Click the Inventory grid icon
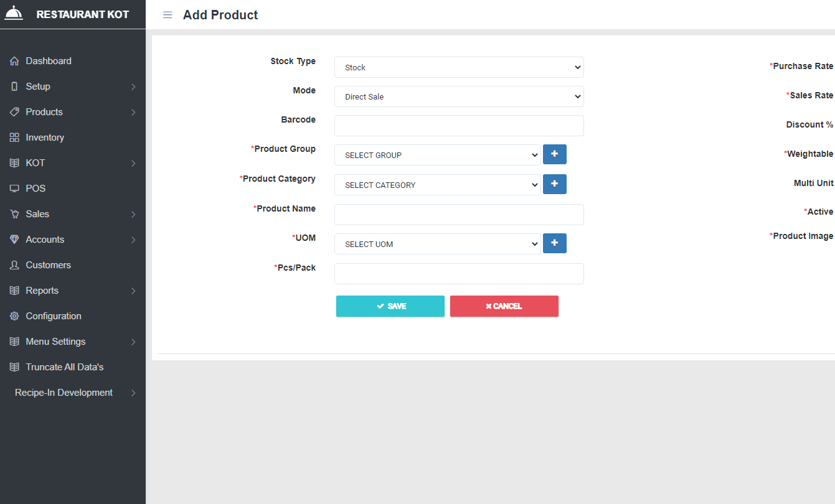 coord(14,138)
